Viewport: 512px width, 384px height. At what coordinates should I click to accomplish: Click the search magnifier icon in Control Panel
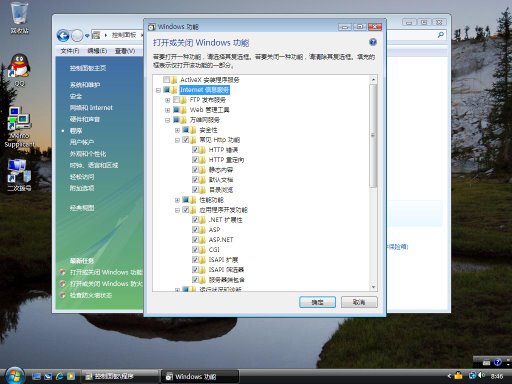(441, 35)
